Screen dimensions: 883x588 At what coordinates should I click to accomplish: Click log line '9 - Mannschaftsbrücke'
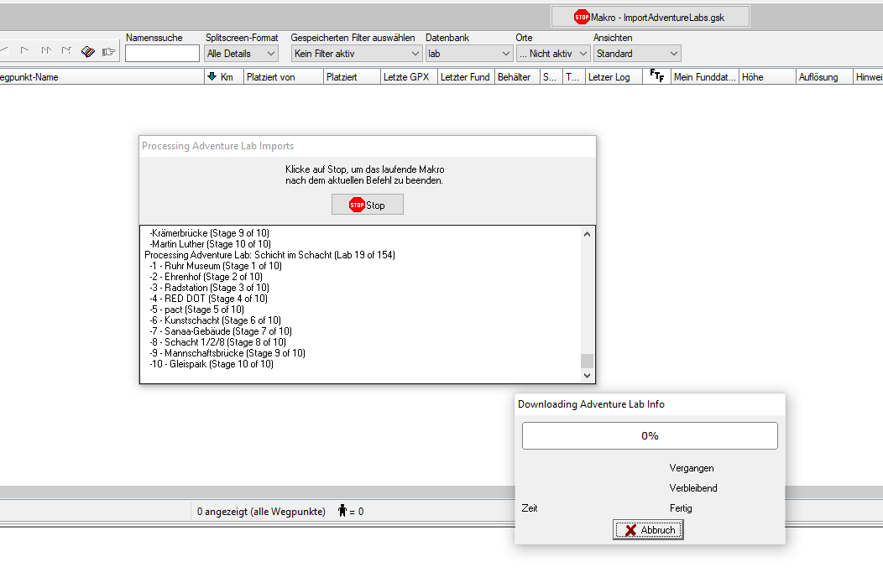coord(227,353)
